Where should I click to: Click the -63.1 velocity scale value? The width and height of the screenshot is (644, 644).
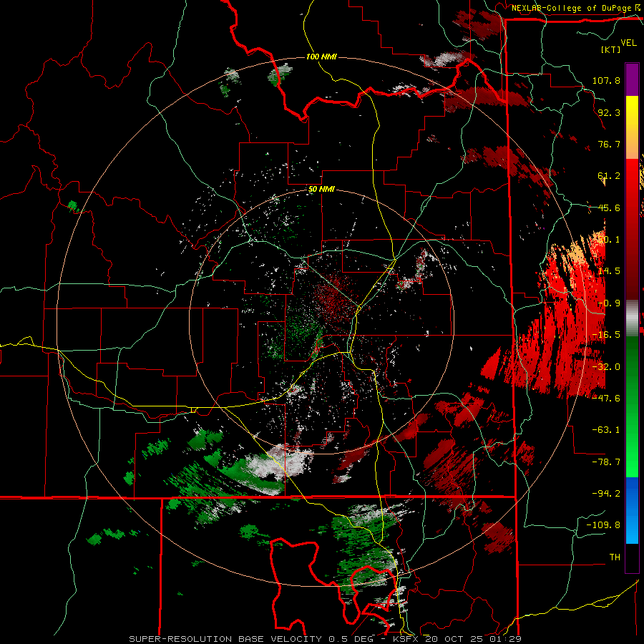pos(606,430)
